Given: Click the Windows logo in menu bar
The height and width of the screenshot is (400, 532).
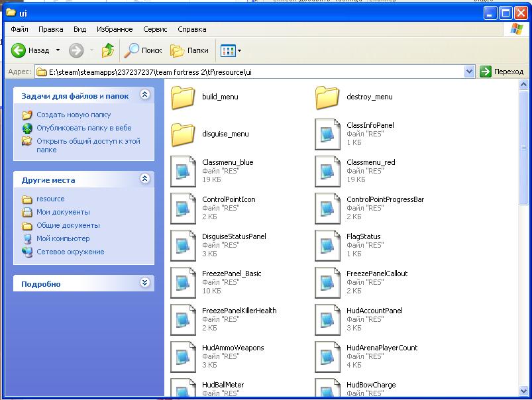Looking at the screenshot, I should (516, 29).
